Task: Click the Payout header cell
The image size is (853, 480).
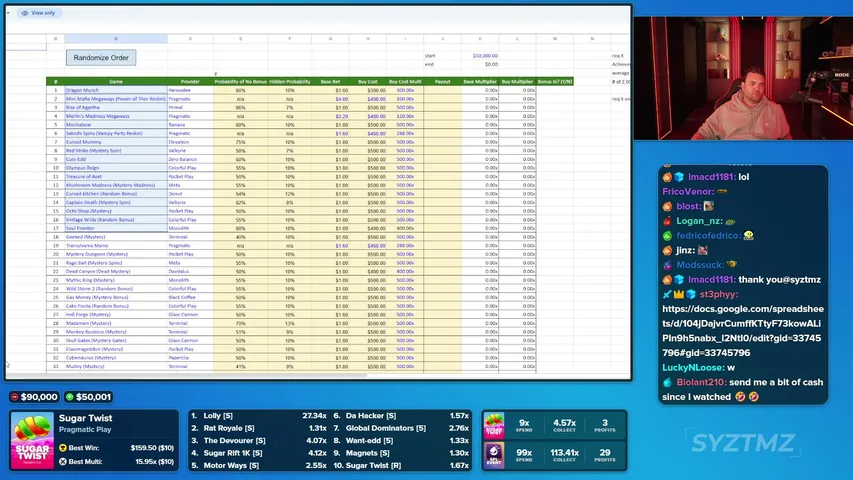Action: coord(442,82)
